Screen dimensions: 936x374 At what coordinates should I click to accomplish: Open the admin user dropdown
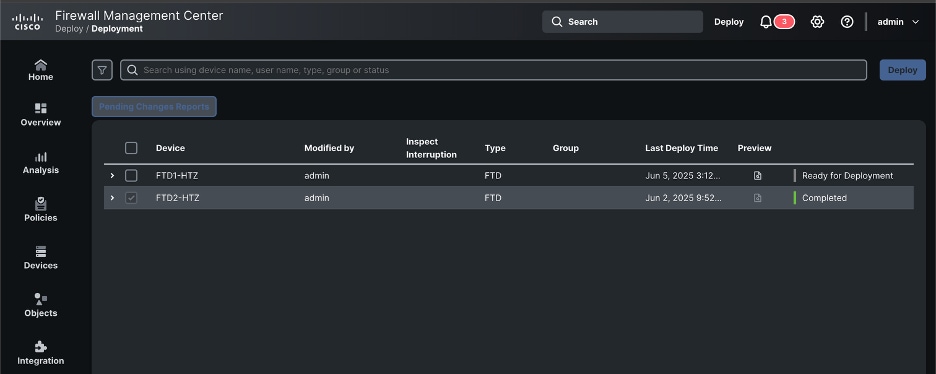[898, 22]
